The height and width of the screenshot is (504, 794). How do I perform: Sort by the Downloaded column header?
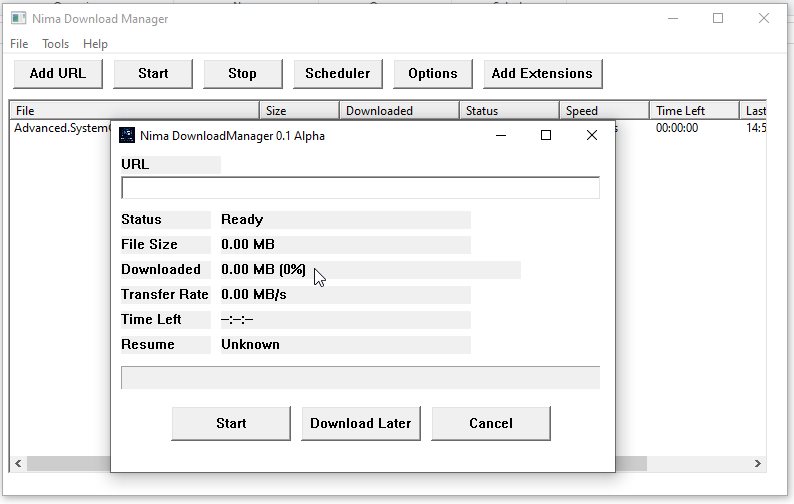(400, 110)
